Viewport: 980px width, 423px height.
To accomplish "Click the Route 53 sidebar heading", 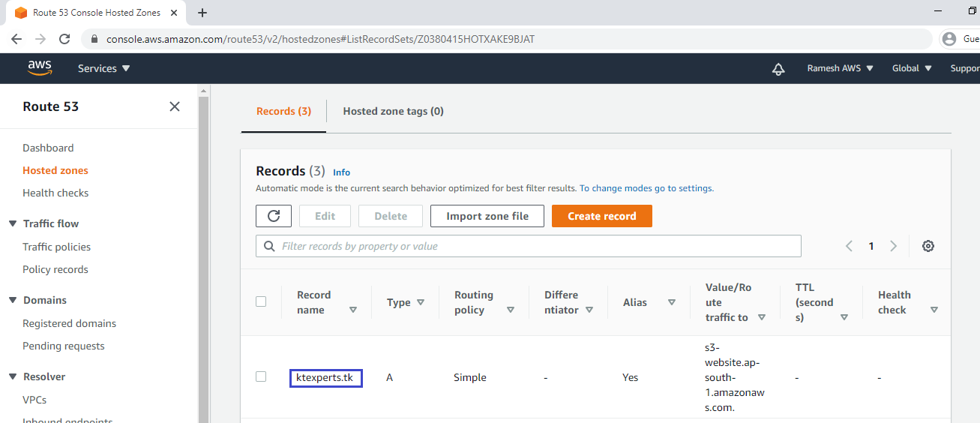I will [51, 106].
